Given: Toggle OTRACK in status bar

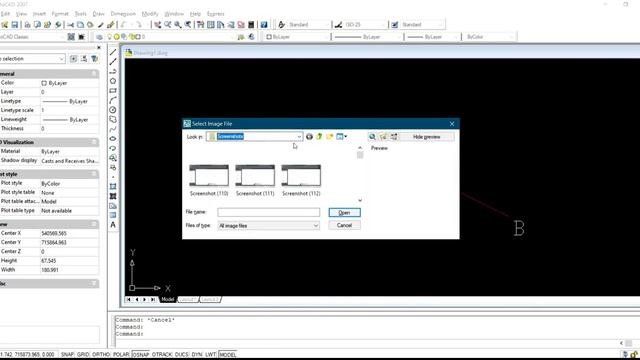Looking at the screenshot, I should tap(162, 354).
